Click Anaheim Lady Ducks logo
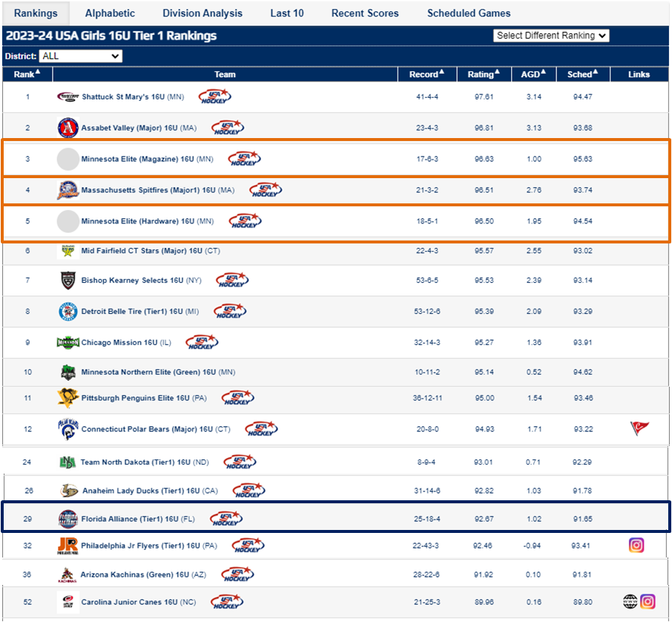Viewport: 672px width, 622px height. click(x=68, y=491)
